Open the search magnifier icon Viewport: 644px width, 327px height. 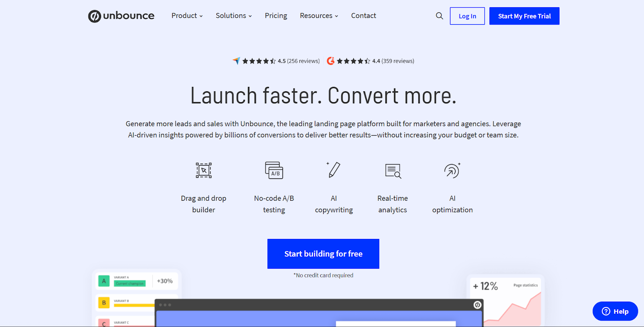pyautogui.click(x=439, y=16)
